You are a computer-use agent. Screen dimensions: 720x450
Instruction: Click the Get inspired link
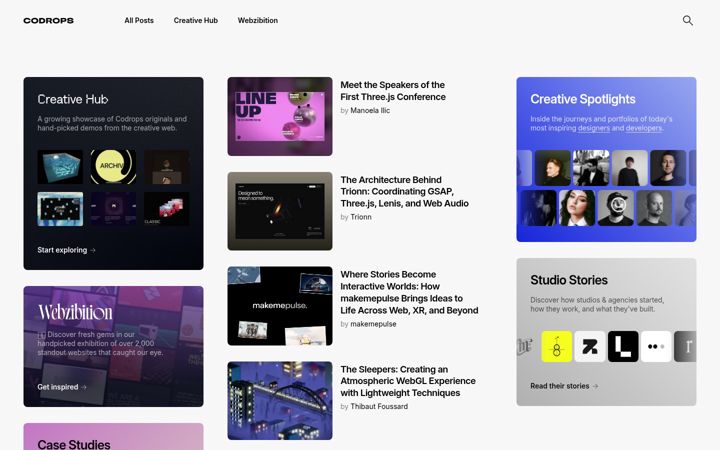[x=62, y=387]
